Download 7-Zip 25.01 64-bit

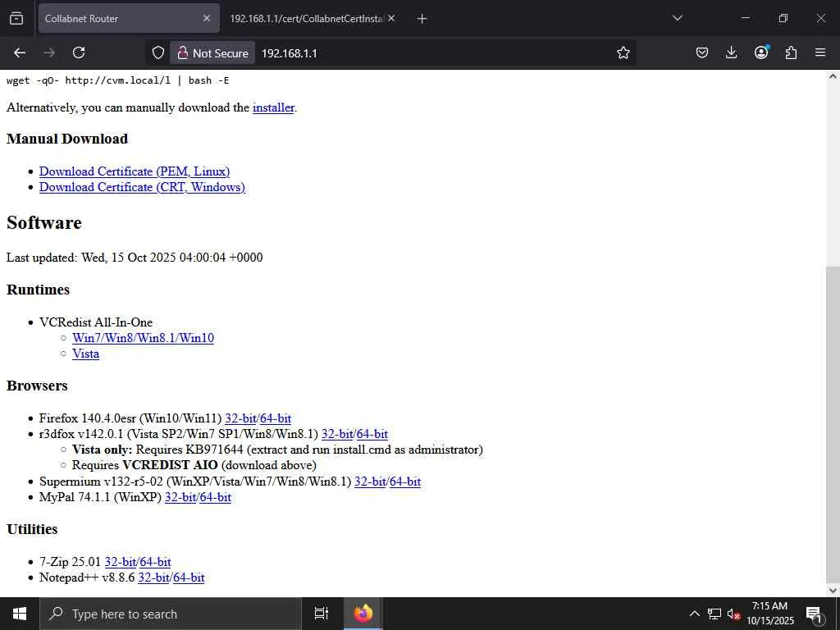(x=155, y=562)
